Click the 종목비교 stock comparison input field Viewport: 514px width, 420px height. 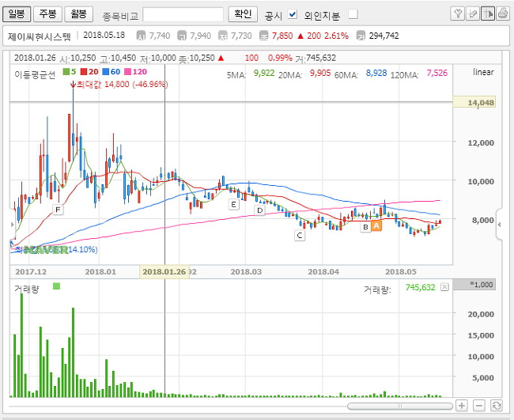click(183, 14)
